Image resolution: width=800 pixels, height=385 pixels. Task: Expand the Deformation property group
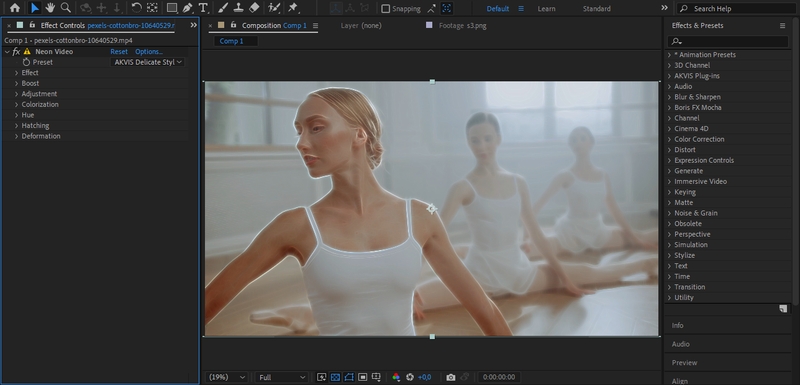[16, 136]
